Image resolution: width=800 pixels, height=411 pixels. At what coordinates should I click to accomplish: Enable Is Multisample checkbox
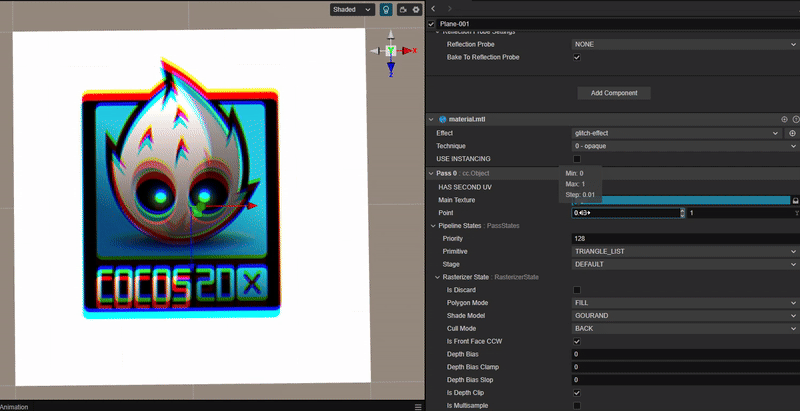577,405
